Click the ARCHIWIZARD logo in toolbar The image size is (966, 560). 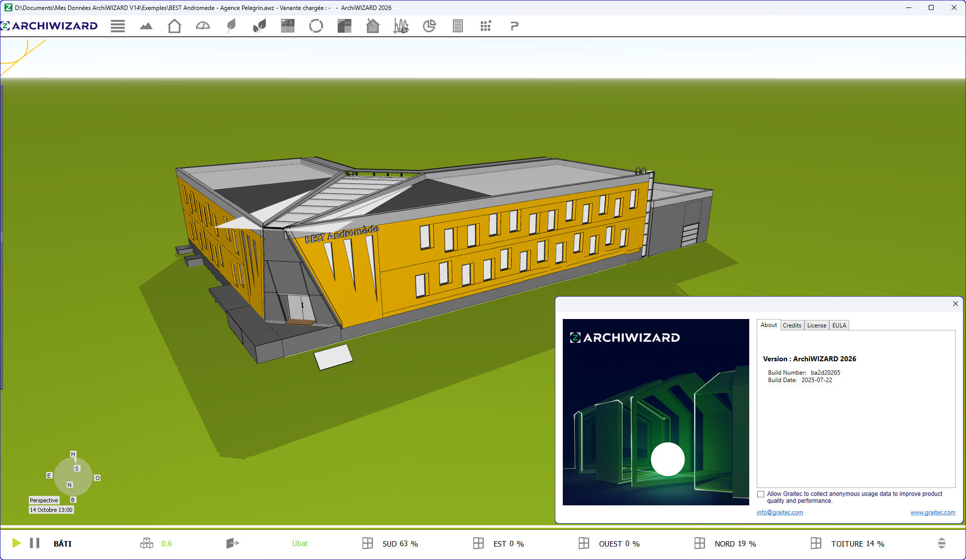coord(50,26)
